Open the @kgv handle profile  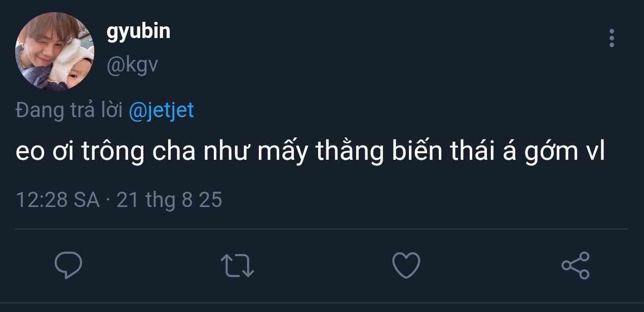[132, 65]
